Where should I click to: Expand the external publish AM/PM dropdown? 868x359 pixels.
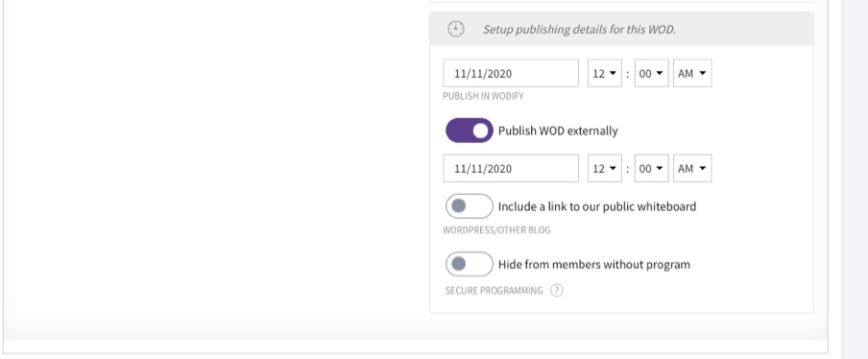692,168
